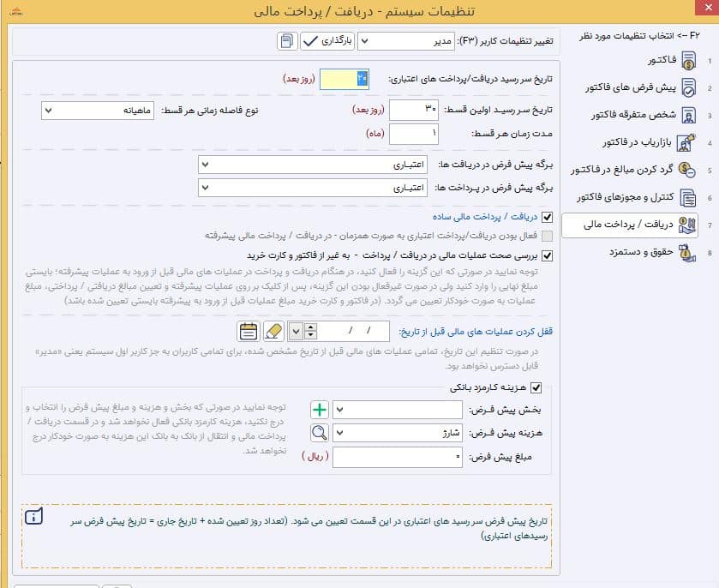This screenshot has width=719, height=588.
Task: Search default expense with magnifier icon
Action: (319, 433)
